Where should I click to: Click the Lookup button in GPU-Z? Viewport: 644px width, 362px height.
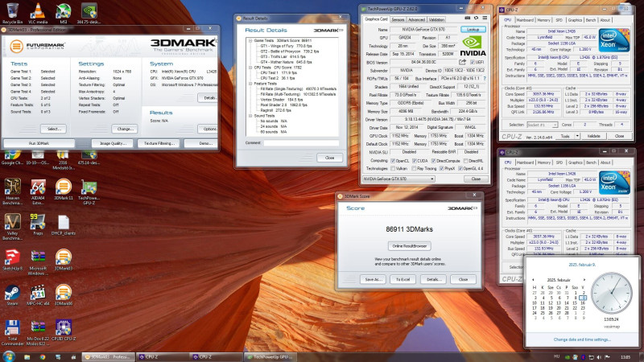tap(473, 30)
